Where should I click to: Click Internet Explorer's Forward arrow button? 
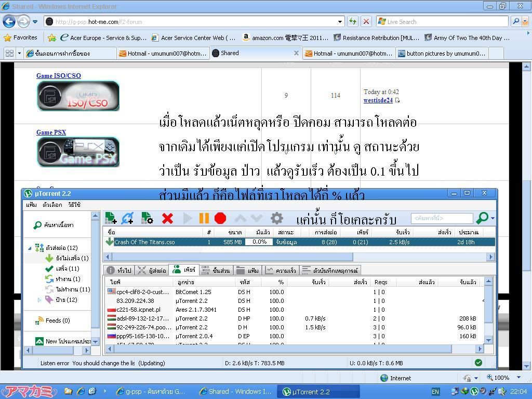point(23,22)
